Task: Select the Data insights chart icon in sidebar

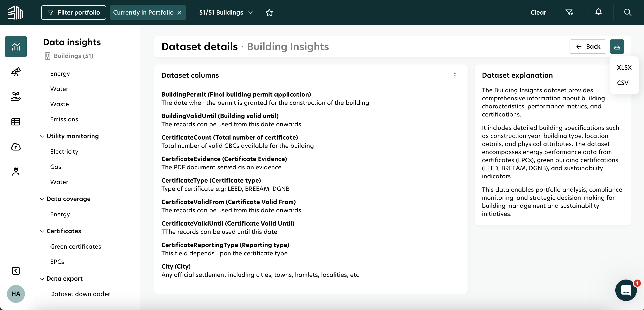Action: pyautogui.click(x=15, y=46)
